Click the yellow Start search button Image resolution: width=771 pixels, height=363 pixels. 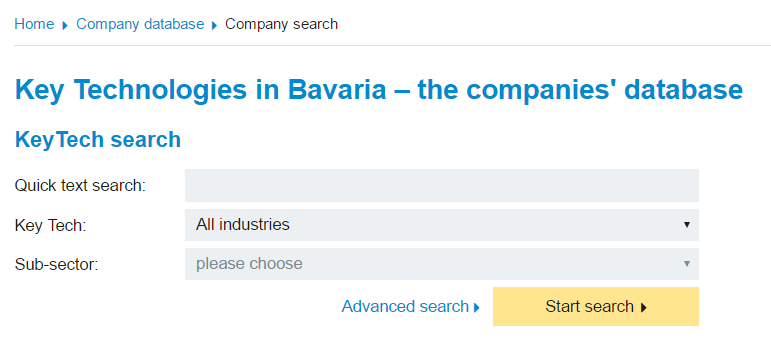click(595, 306)
